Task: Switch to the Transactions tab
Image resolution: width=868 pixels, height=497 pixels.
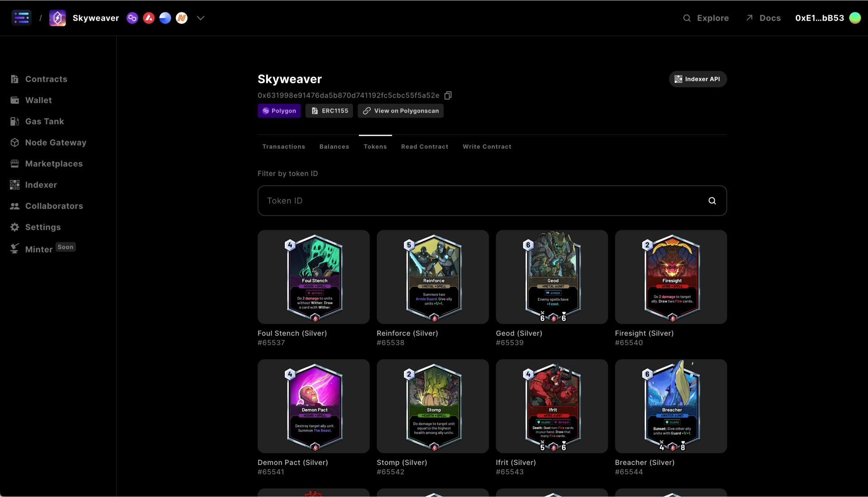Action: (283, 147)
